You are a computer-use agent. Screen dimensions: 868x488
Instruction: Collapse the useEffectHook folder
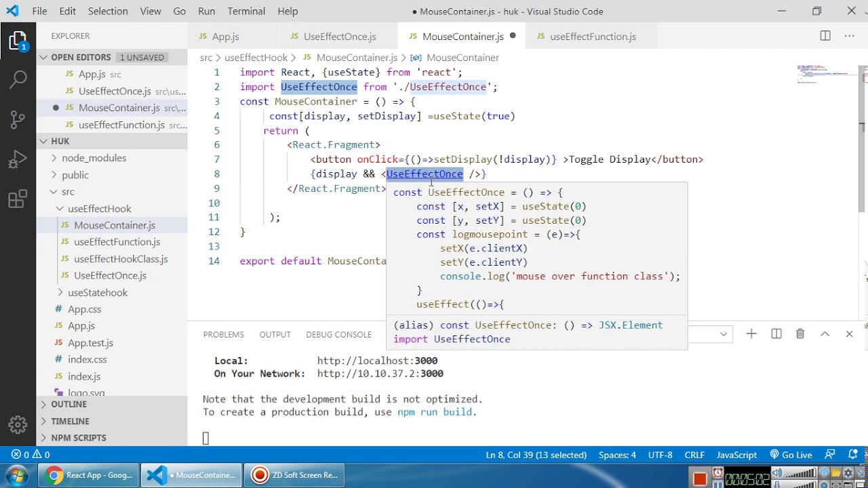99,209
